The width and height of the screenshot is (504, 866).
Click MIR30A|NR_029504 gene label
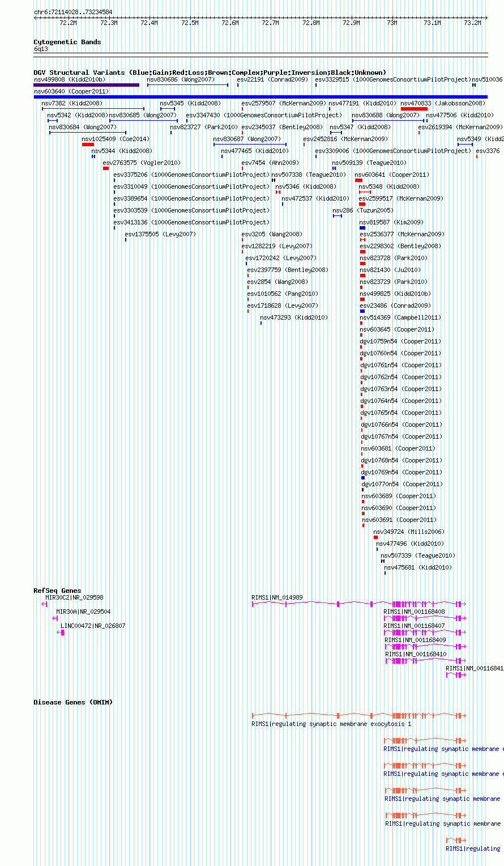(x=83, y=612)
